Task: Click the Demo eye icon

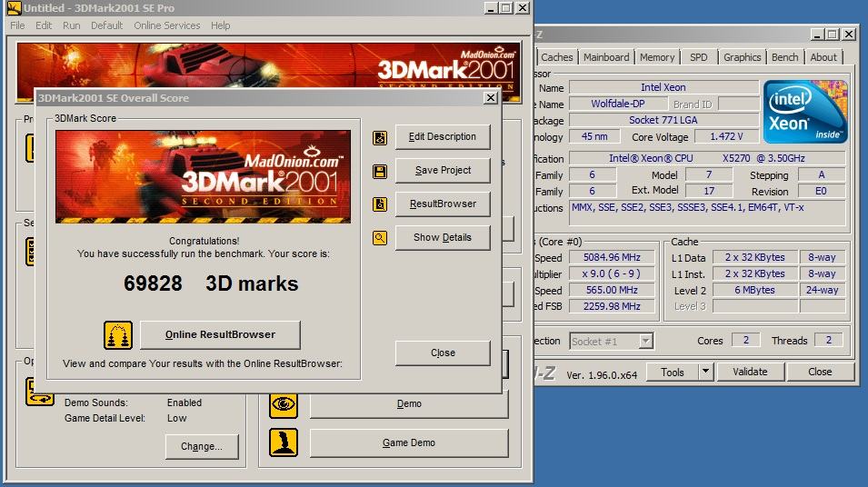Action: pyautogui.click(x=284, y=404)
